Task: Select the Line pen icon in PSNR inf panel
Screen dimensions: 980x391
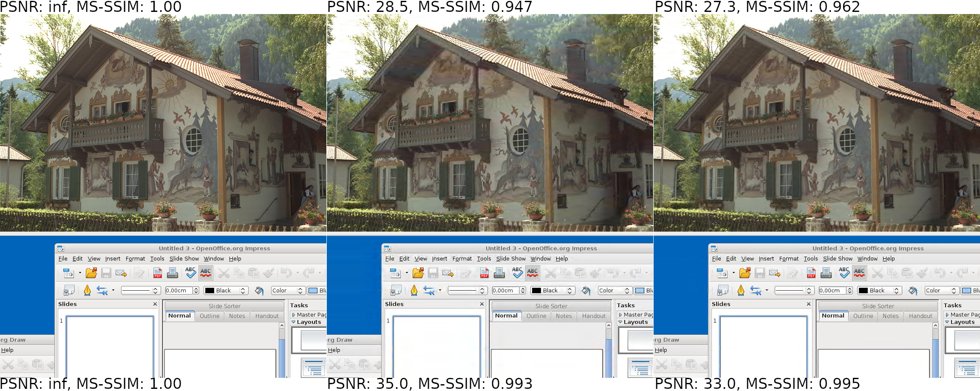Action: click(x=87, y=290)
